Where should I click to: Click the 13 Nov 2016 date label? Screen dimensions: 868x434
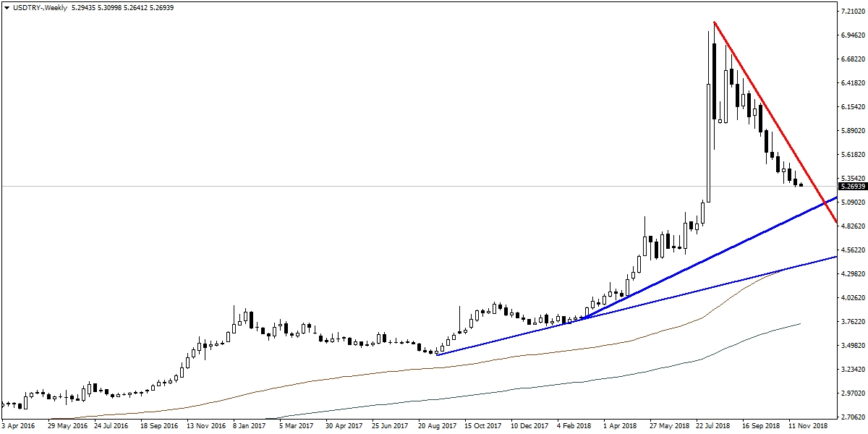click(x=206, y=427)
